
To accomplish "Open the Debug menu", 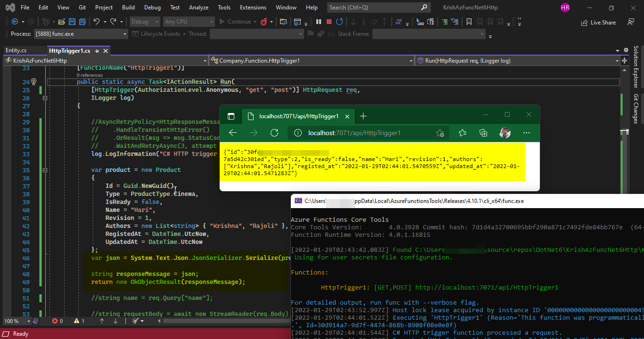I will 152,8.
